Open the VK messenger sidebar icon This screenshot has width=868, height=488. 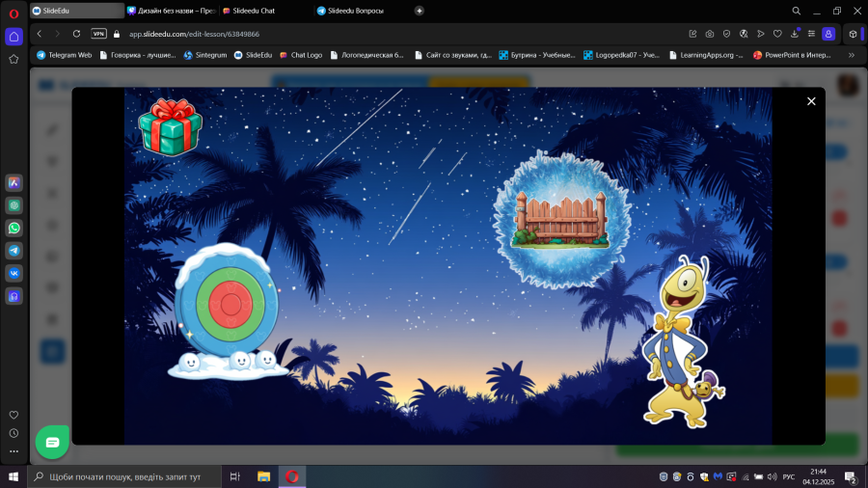point(14,273)
